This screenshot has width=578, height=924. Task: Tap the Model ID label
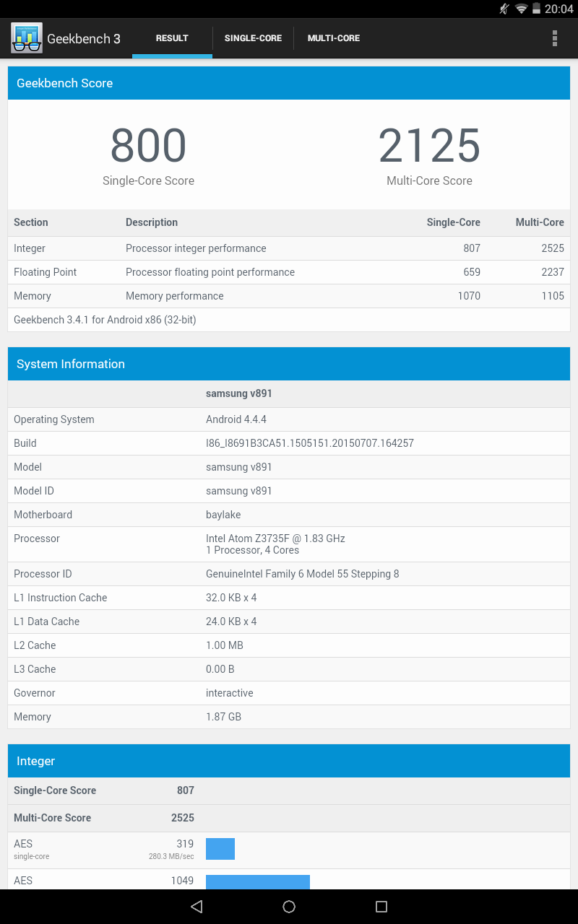(34, 491)
